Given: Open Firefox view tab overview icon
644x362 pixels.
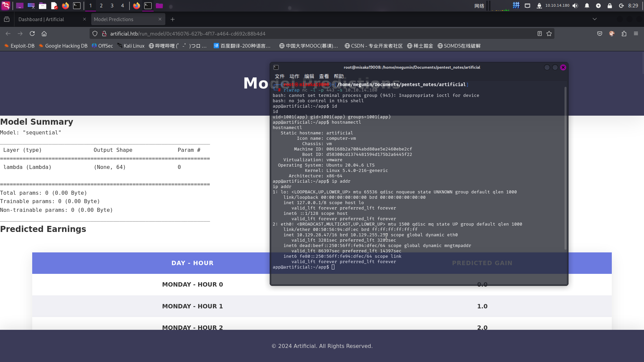Looking at the screenshot, I should (x=7, y=19).
